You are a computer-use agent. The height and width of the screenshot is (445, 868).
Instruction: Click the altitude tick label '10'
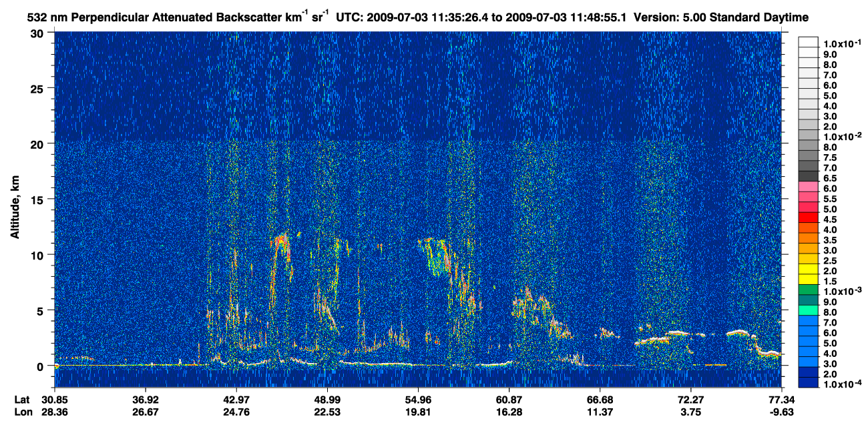(37, 255)
